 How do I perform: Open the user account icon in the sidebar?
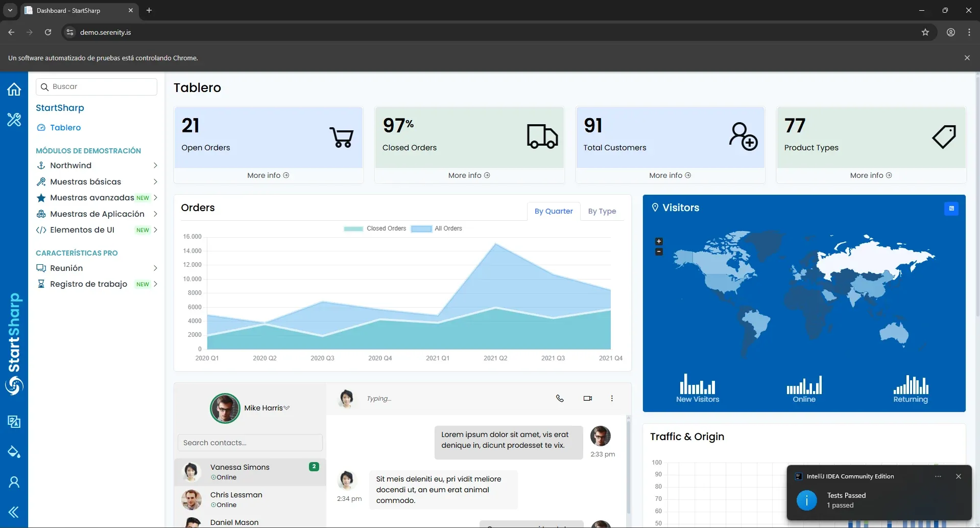(x=14, y=482)
